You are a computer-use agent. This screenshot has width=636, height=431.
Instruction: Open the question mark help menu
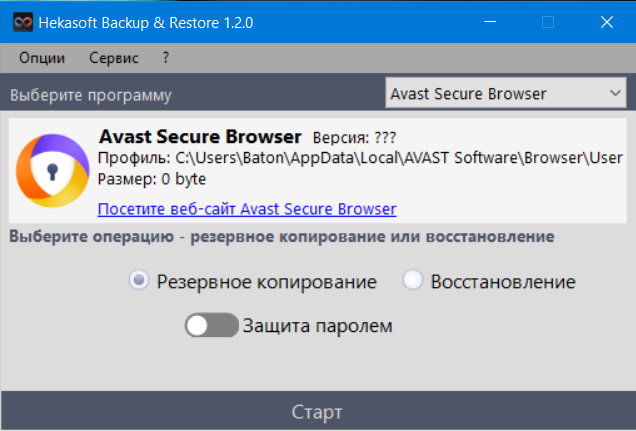tap(165, 58)
